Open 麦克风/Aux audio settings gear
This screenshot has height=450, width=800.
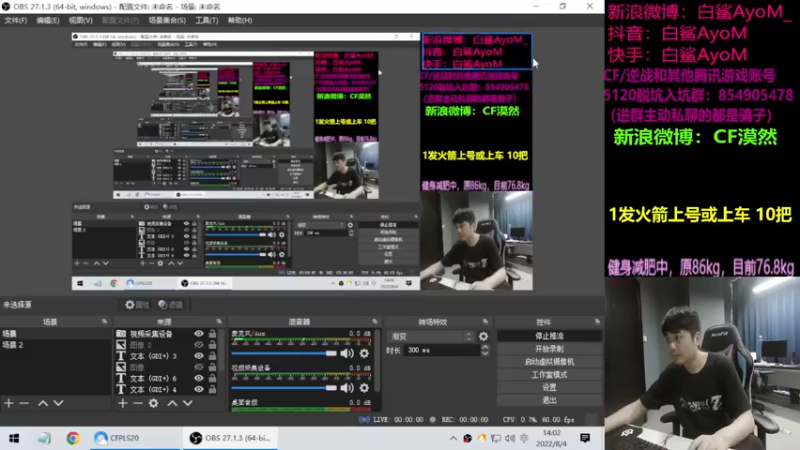pyautogui.click(x=364, y=353)
